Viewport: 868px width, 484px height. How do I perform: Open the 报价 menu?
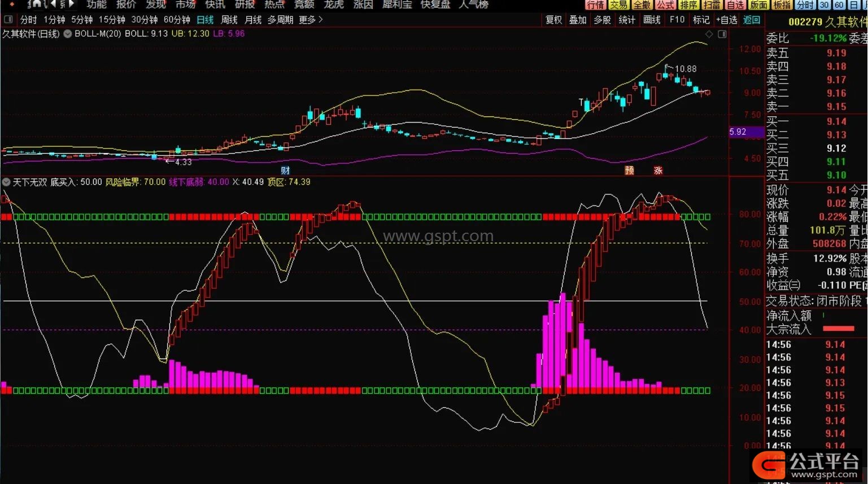tap(126, 5)
